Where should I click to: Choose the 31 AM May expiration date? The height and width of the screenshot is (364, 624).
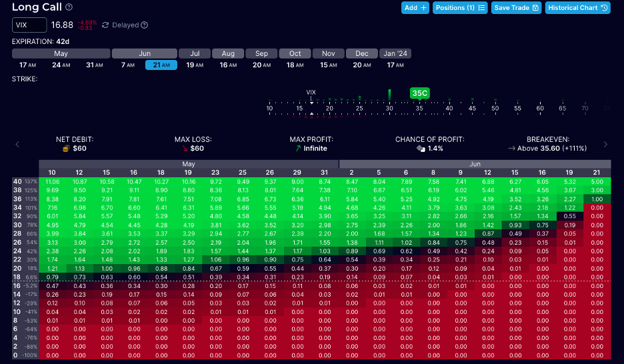pyautogui.click(x=94, y=65)
